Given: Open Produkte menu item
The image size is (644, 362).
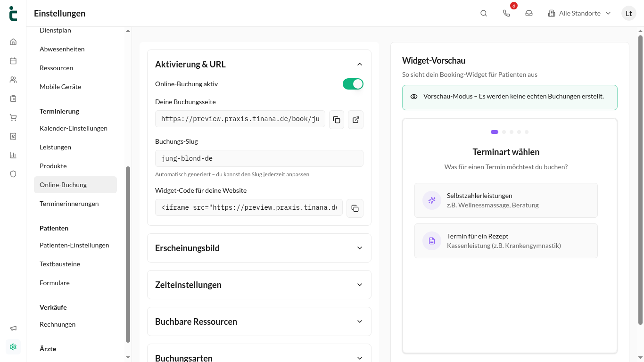Looking at the screenshot, I should pyautogui.click(x=75, y=166).
